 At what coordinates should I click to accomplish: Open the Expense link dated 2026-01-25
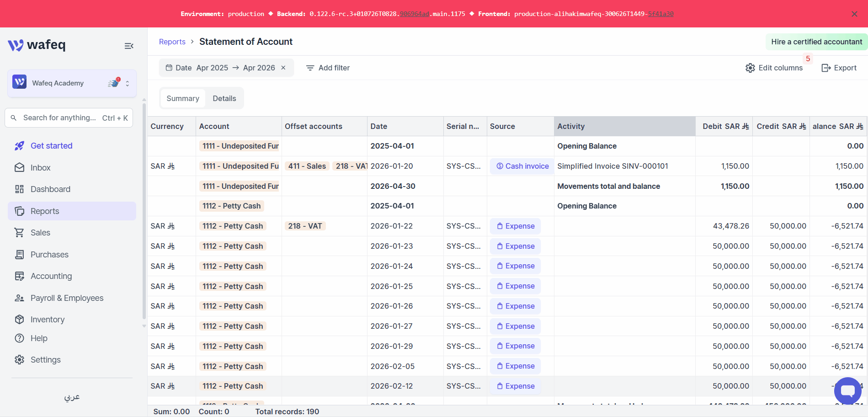(x=515, y=286)
